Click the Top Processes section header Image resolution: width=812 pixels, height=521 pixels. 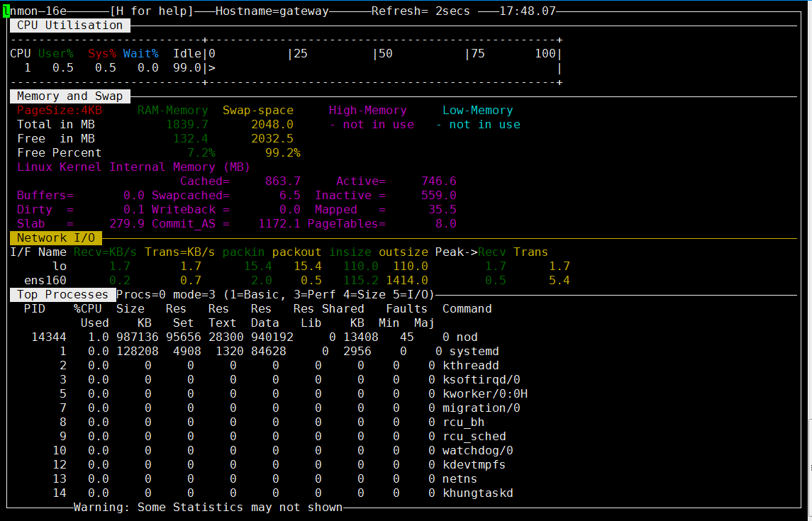[x=62, y=295]
